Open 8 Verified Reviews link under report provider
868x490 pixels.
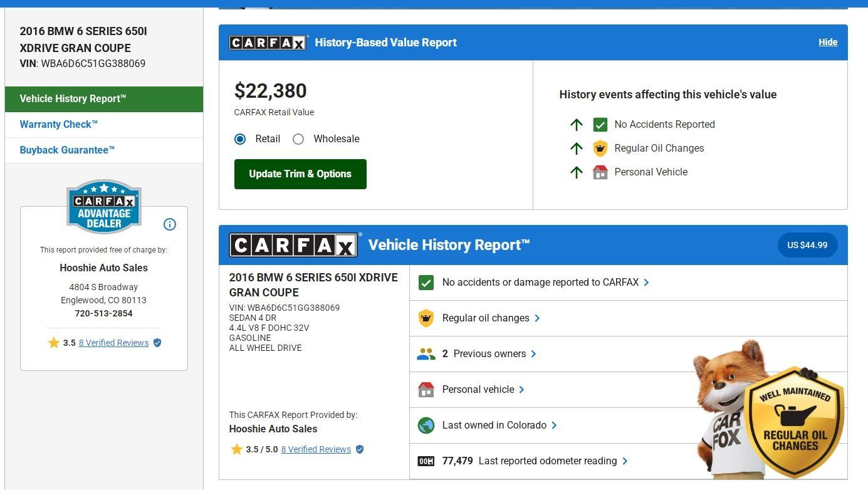click(316, 449)
